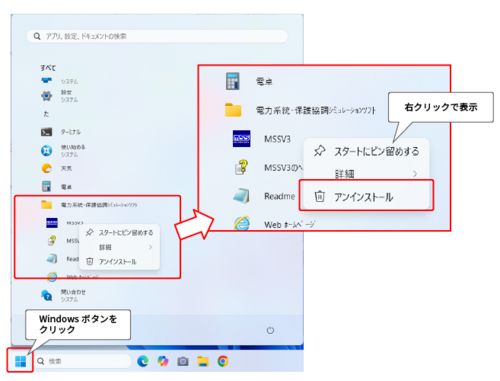Open Web ホームページ Internet Explorer icon in enlarged inset
The height and width of the screenshot is (381, 500).
[x=241, y=223]
